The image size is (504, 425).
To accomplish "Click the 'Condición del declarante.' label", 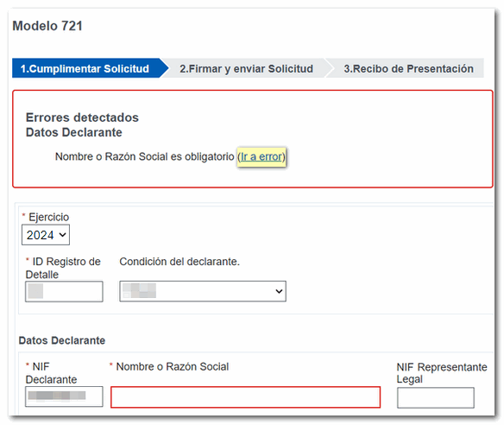I will (x=180, y=262).
